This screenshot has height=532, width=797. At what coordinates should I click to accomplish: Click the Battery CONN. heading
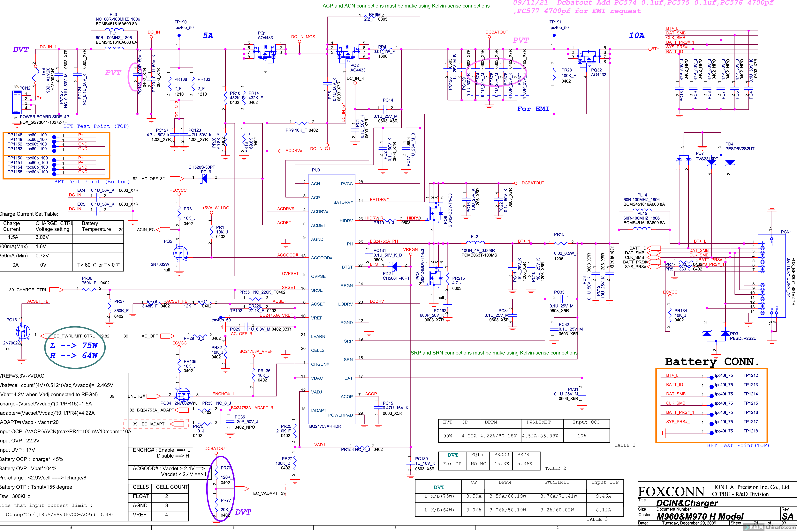click(712, 362)
